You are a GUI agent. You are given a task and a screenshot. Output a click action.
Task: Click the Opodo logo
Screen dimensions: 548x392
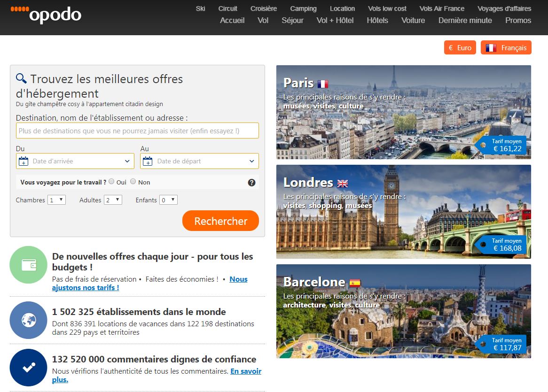(46, 14)
